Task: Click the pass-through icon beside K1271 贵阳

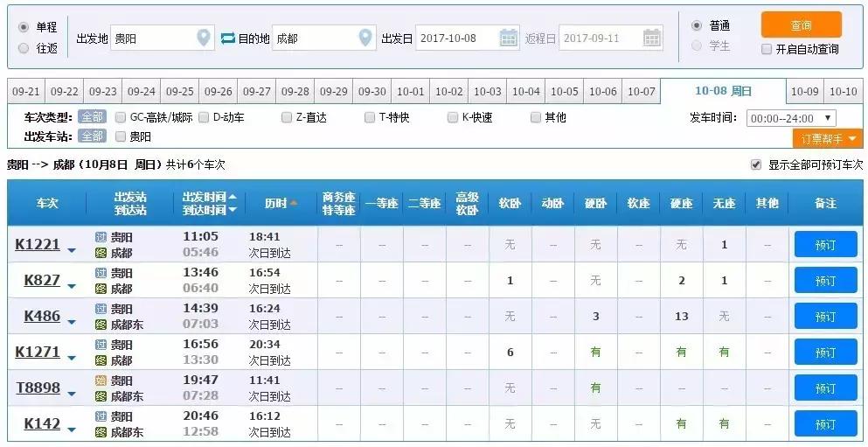Action: click(x=101, y=345)
